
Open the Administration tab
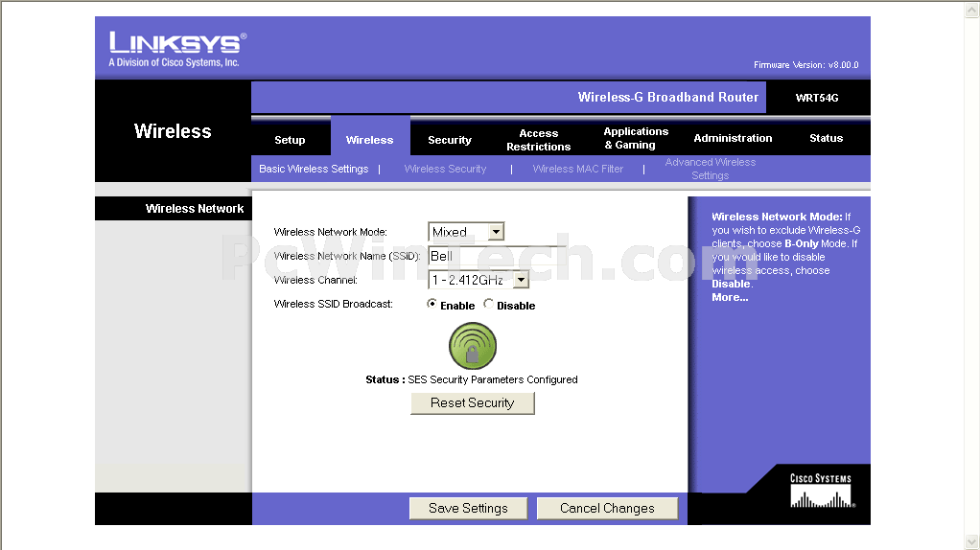(x=733, y=139)
